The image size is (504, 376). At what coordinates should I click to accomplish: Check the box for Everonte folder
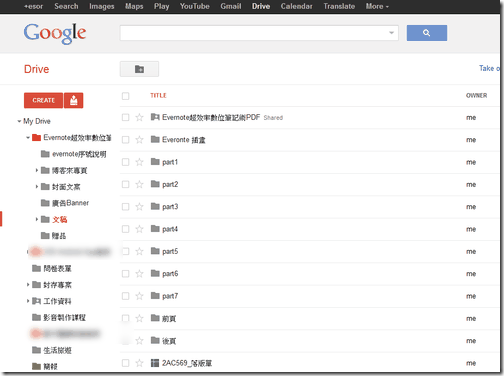click(x=125, y=140)
